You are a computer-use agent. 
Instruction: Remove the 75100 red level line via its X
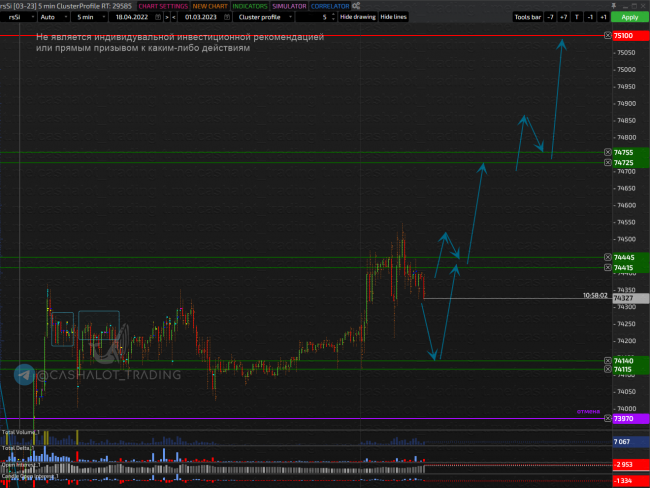click(607, 35)
